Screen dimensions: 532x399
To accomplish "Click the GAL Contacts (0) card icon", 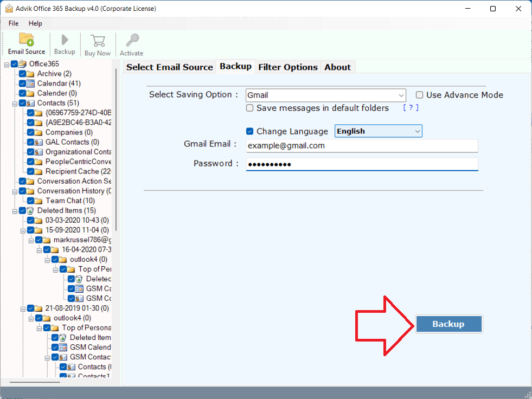I will click(x=39, y=142).
